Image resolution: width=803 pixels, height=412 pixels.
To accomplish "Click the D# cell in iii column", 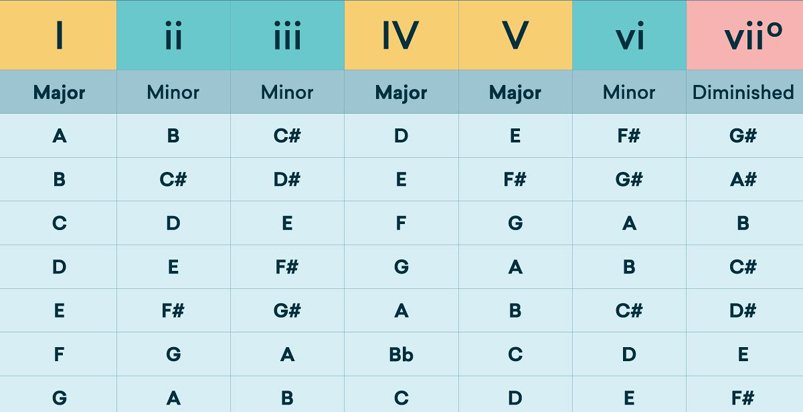I will click(x=287, y=179).
